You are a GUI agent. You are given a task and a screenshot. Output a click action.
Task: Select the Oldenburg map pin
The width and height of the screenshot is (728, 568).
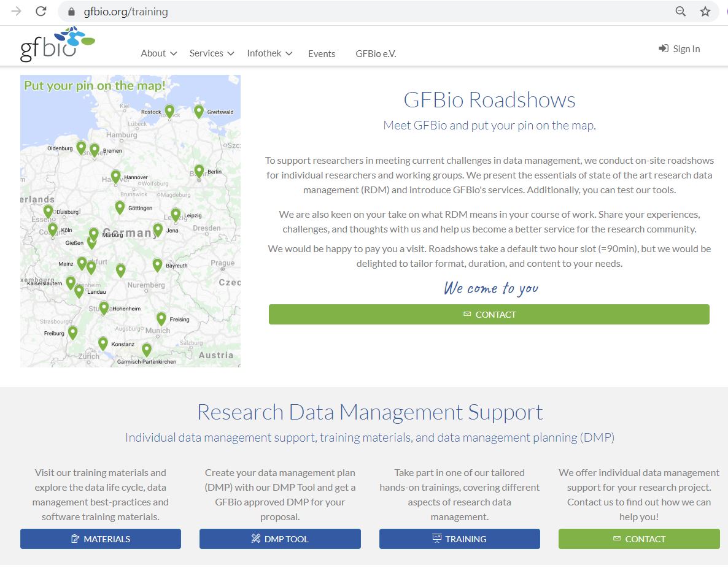[81, 148]
